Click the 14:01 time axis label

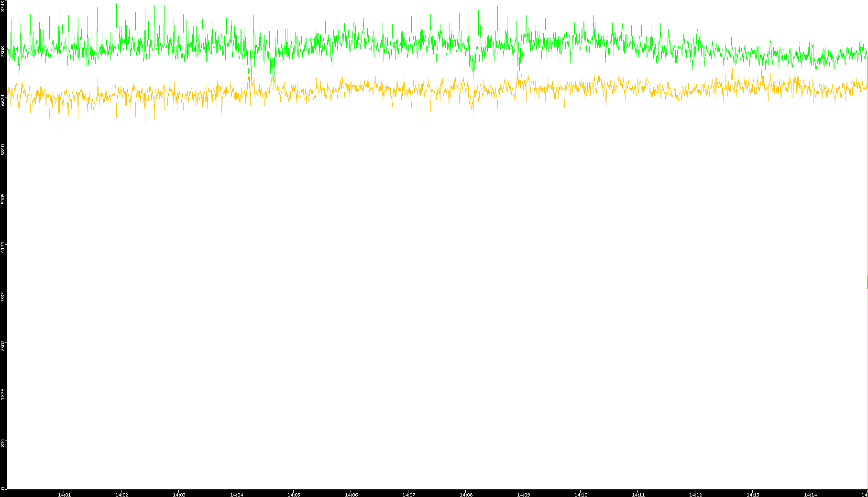click(64, 495)
